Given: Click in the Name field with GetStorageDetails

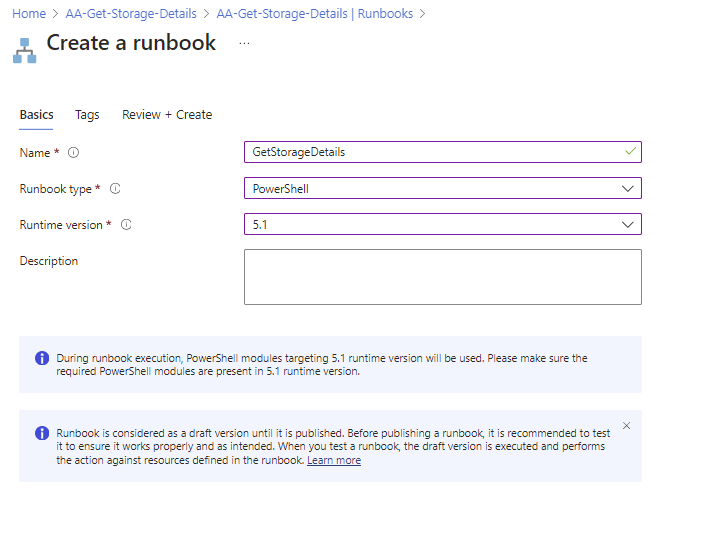Looking at the screenshot, I should (x=443, y=152).
